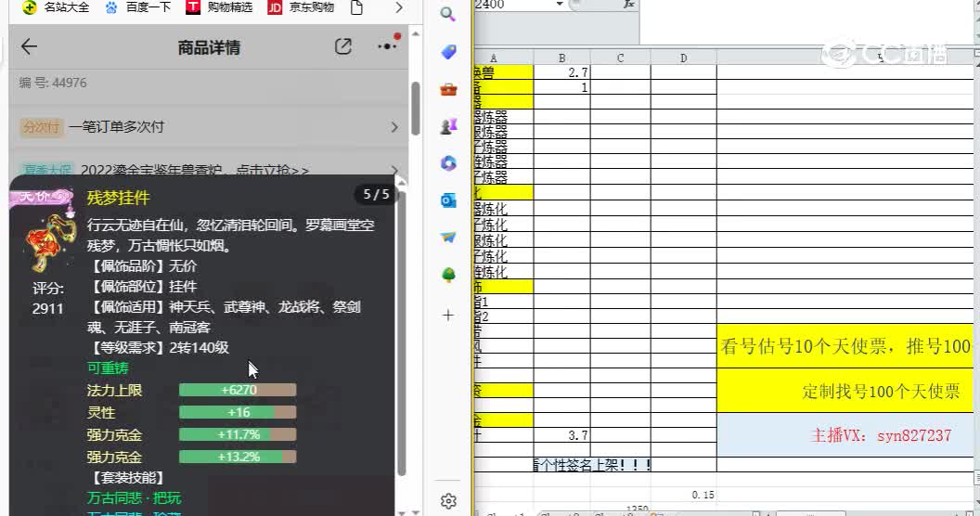Open the share icon in the 商品详情 header

click(343, 46)
